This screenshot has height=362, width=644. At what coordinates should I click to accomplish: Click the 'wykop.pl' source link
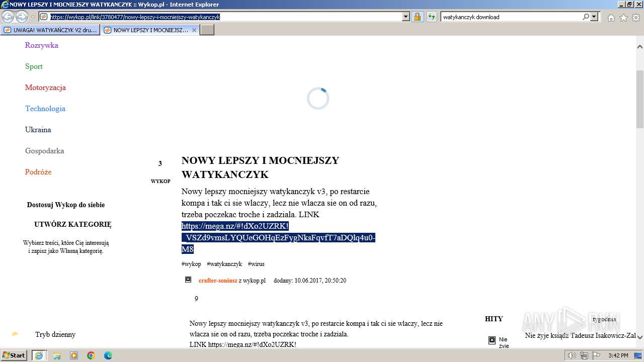pos(255,281)
